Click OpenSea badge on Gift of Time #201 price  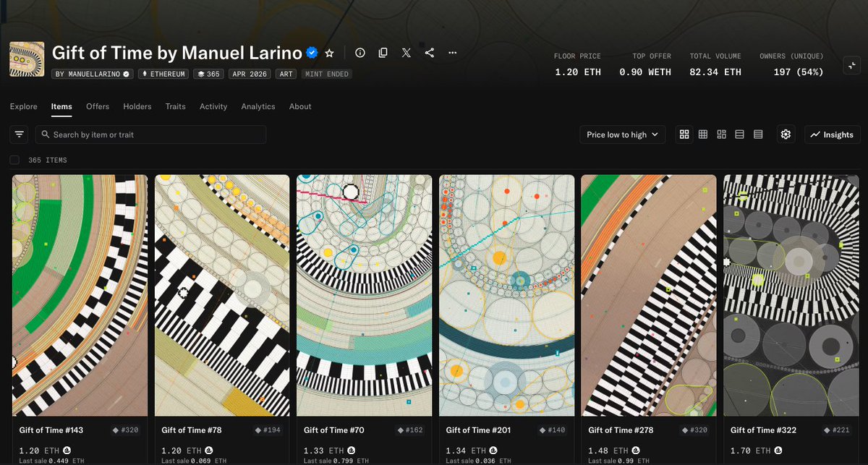click(x=495, y=451)
